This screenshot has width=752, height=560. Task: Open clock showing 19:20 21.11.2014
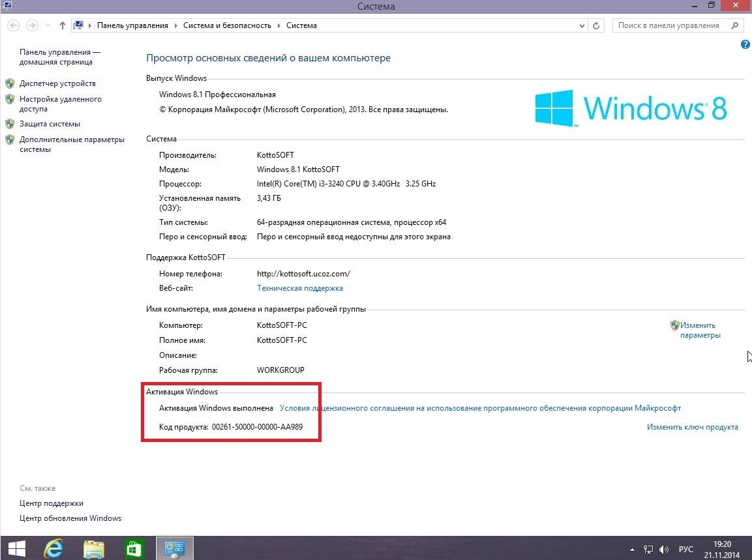(x=722, y=550)
